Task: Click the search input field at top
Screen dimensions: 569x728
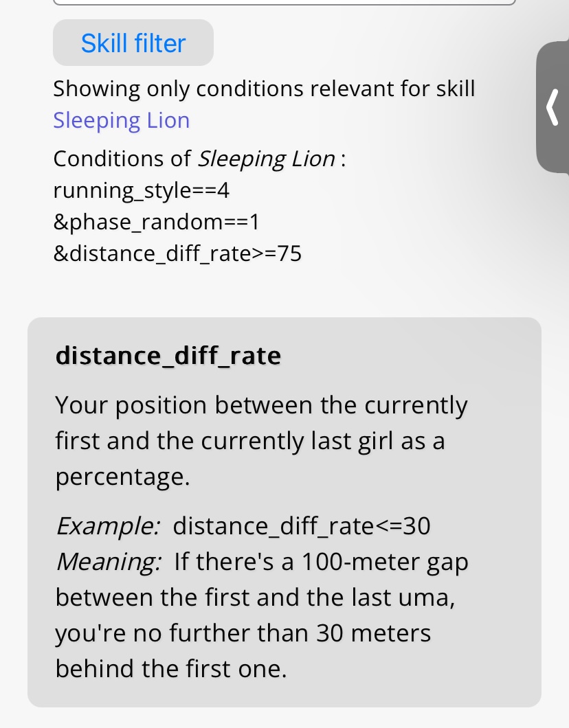Action: (284, 3)
